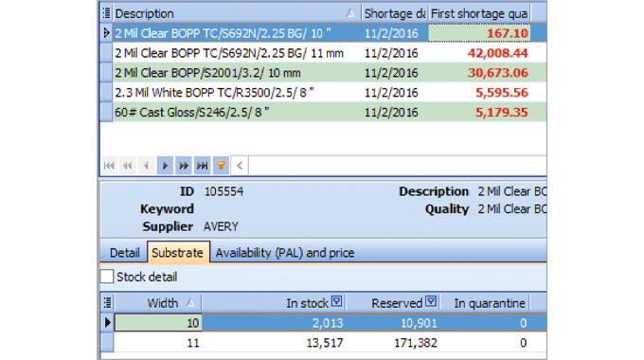Click Reserved value 171,382
Viewport: 644px width, 360px height.
[416, 343]
